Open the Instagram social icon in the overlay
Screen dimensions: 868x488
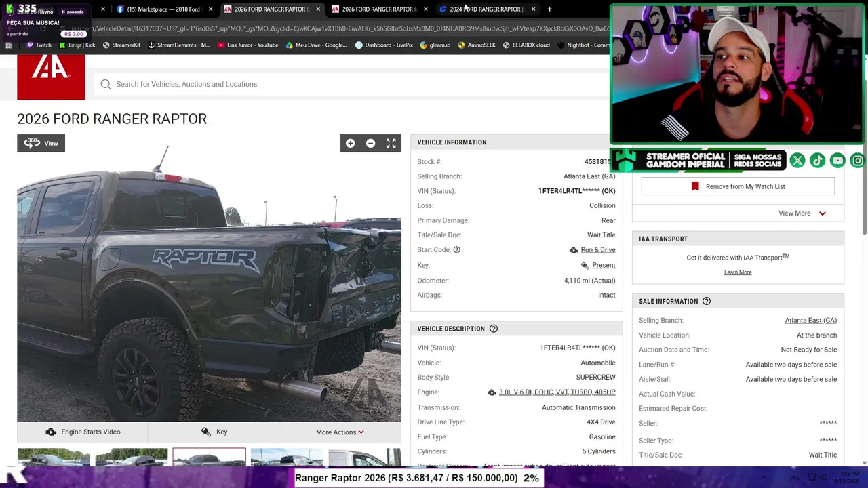click(x=859, y=160)
